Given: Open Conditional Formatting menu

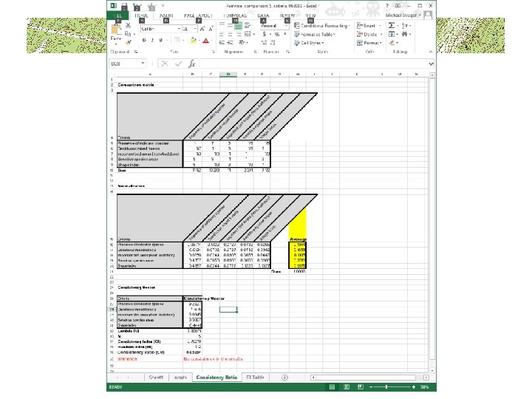Looking at the screenshot, I should click(x=321, y=25).
